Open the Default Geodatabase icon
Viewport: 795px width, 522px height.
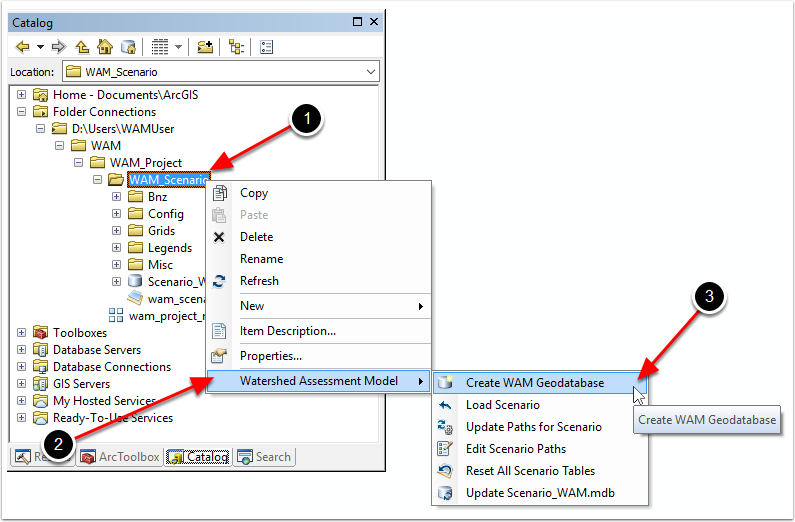coord(129,47)
